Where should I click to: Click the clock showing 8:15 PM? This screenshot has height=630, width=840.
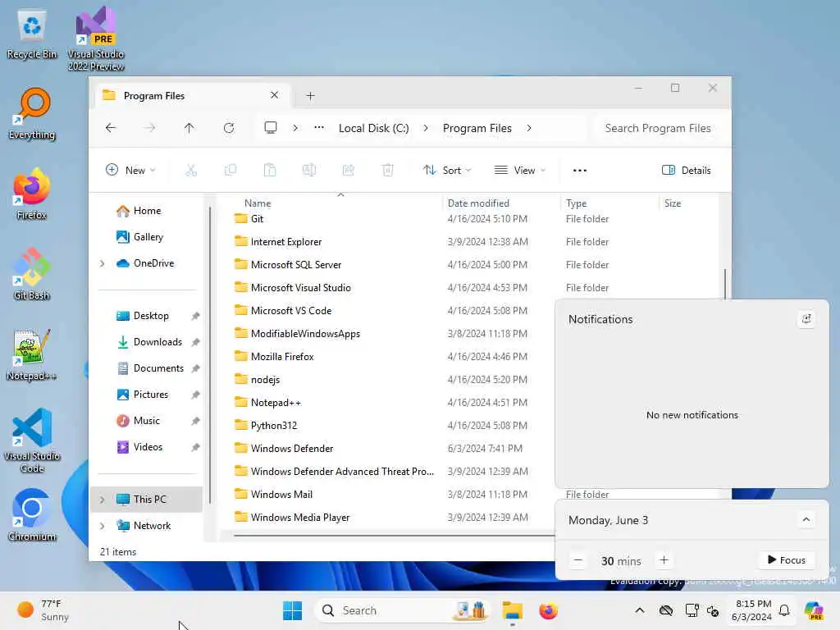tap(752, 610)
